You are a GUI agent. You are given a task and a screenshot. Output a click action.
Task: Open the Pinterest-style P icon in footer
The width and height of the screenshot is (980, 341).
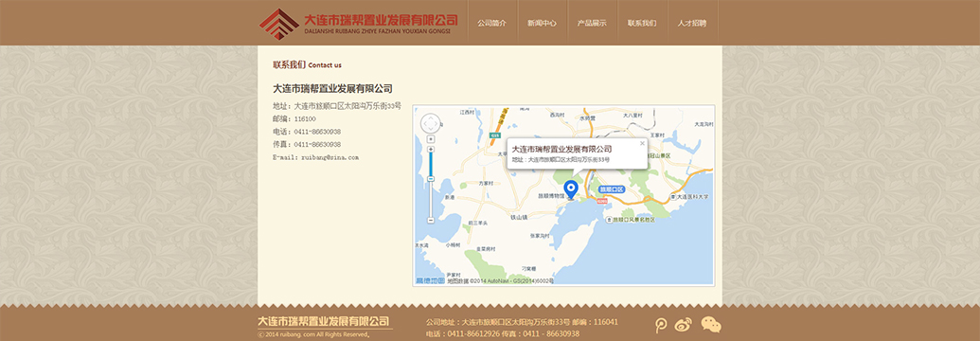[x=661, y=325]
